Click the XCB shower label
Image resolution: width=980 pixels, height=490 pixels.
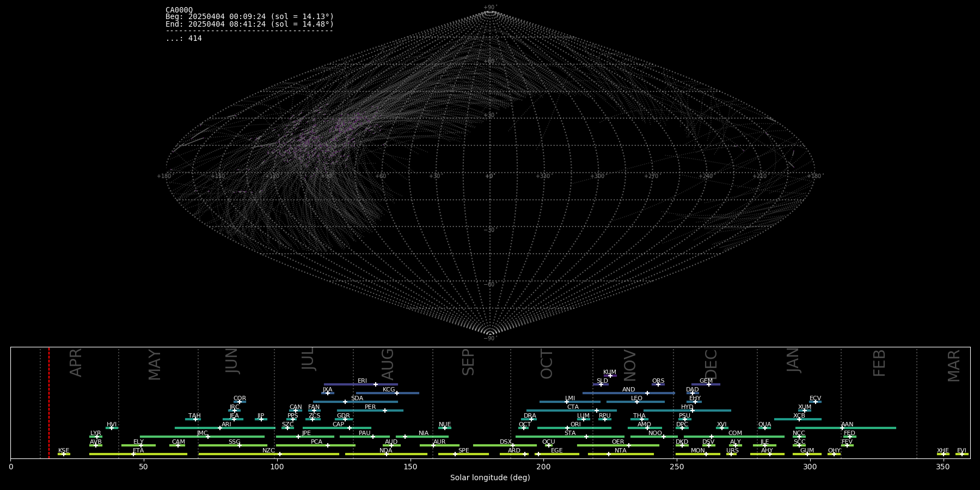click(799, 416)
